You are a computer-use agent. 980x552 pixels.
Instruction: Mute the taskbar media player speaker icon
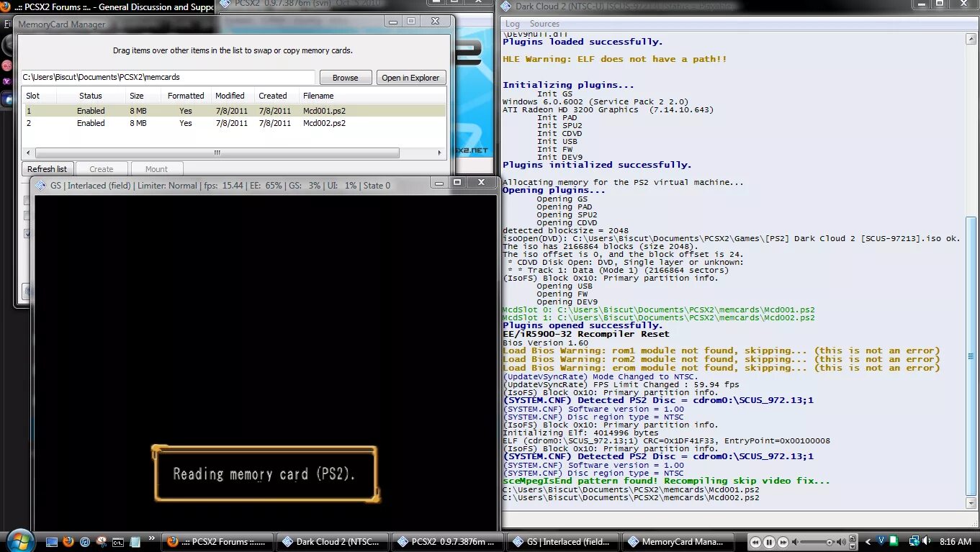point(796,542)
